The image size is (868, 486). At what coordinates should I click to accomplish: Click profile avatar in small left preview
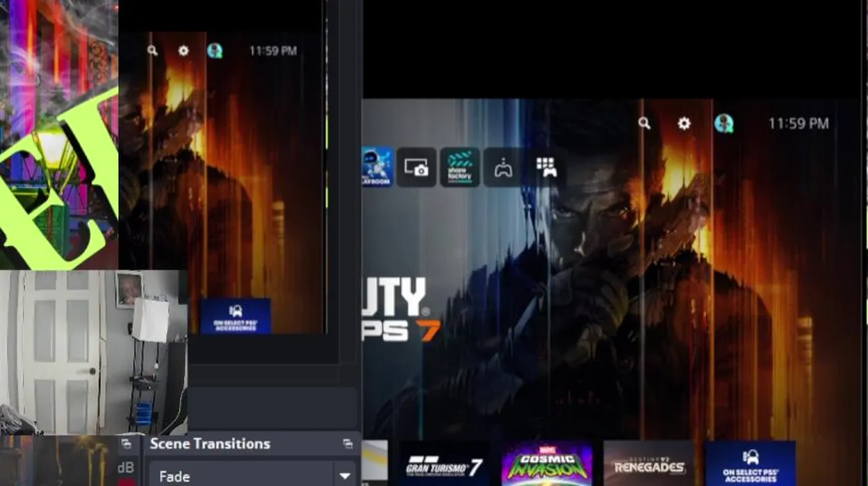click(x=215, y=51)
